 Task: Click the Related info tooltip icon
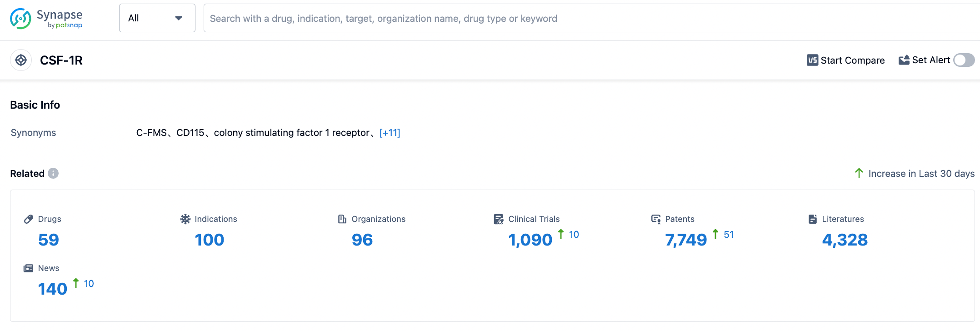coord(53,173)
